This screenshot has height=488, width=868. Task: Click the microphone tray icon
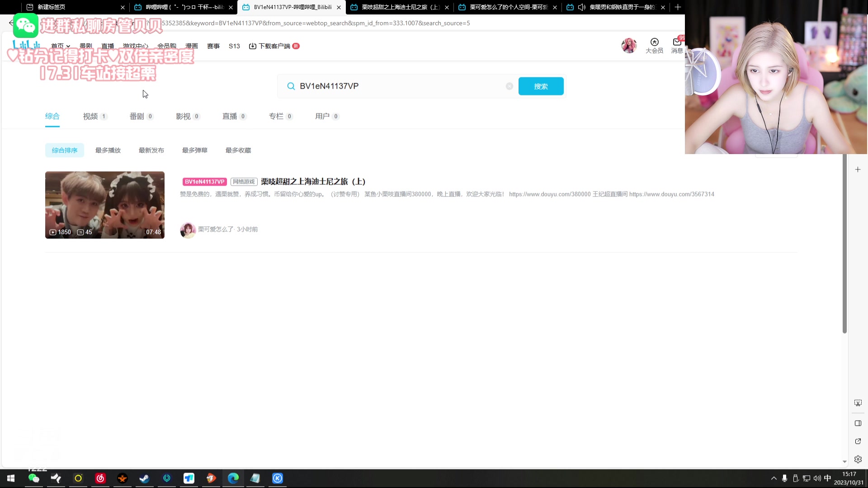(785, 478)
